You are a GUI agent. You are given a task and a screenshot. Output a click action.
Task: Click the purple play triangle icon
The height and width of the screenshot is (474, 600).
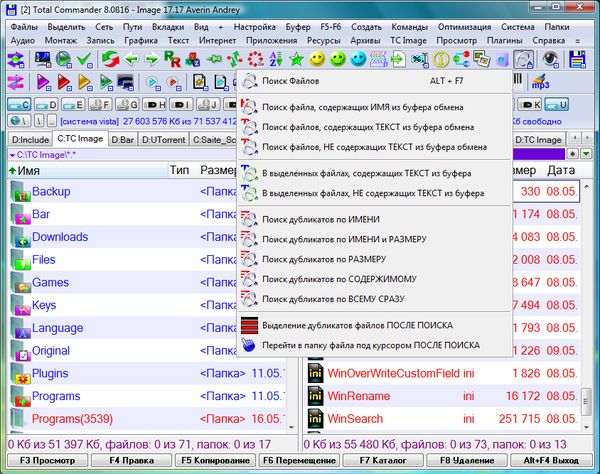pyautogui.click(x=44, y=82)
